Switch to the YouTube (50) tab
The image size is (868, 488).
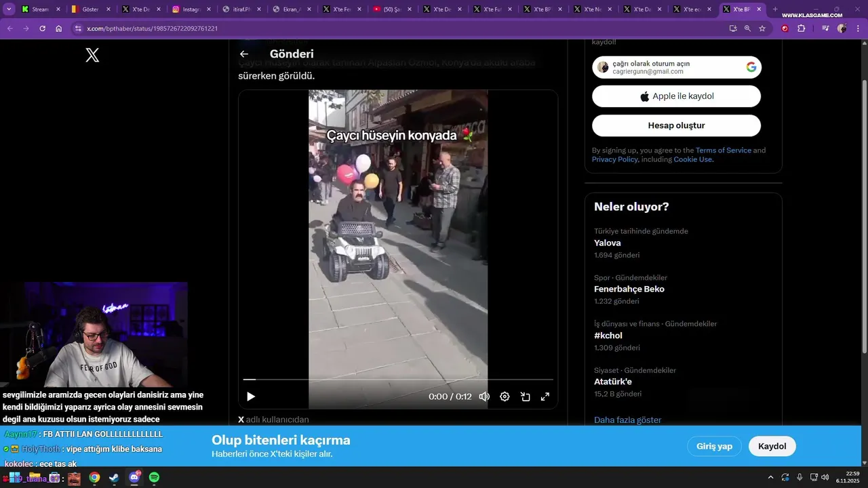tap(391, 9)
